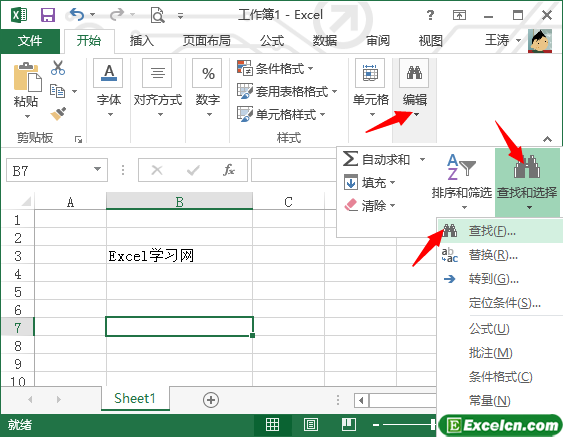563x437 pixels.
Task: Switch to the 数据 ribbon tab
Action: (325, 41)
